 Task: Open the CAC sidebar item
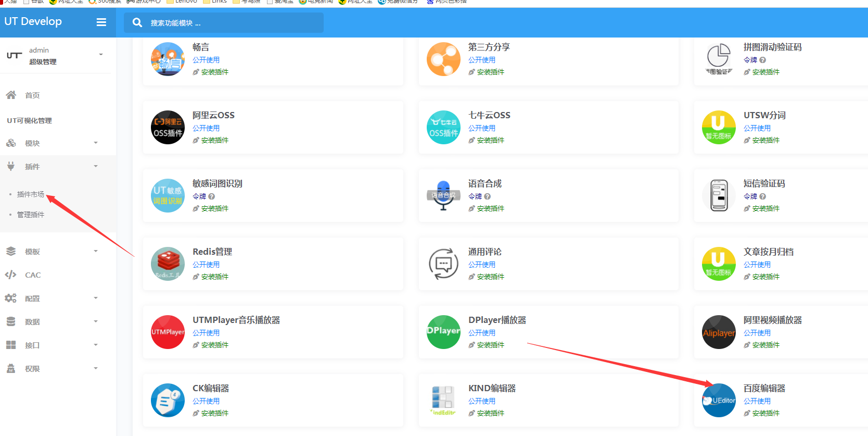[x=33, y=275]
